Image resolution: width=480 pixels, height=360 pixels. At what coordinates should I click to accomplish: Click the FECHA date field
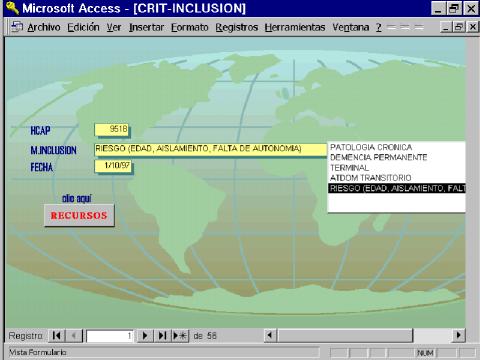[113, 166]
